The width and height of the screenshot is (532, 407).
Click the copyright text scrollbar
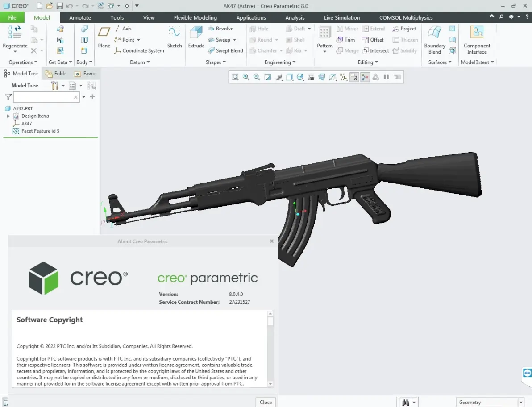pos(270,349)
